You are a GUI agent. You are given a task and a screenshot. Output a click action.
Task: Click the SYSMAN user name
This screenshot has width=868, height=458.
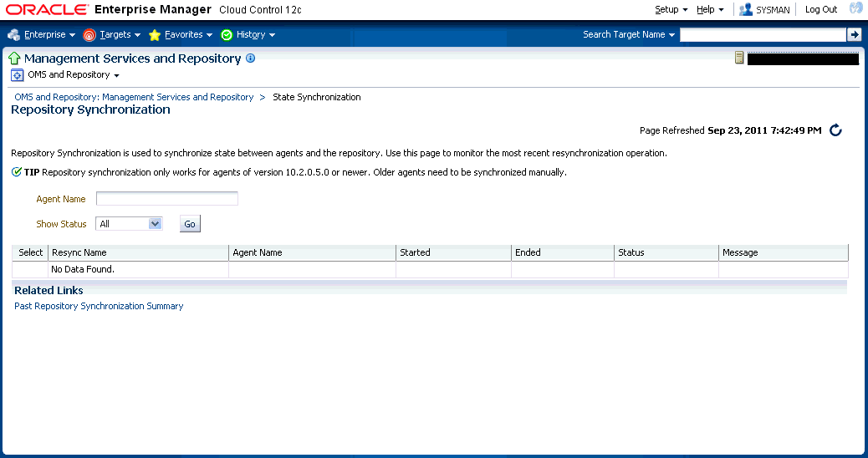[x=773, y=10]
